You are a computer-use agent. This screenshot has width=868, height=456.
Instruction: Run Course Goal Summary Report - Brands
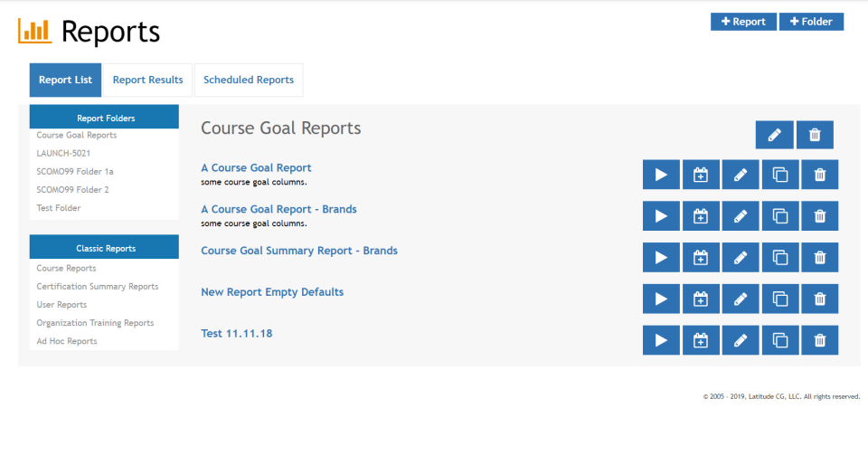pyautogui.click(x=661, y=258)
